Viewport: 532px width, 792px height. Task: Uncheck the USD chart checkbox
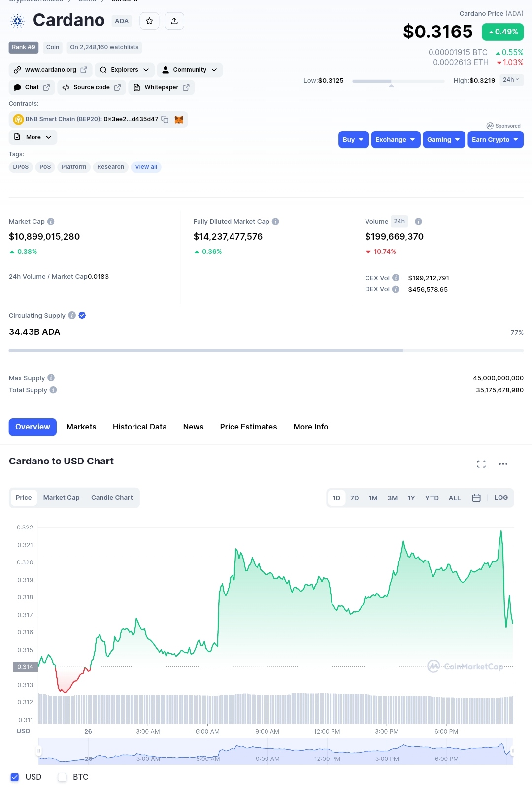tap(15, 777)
